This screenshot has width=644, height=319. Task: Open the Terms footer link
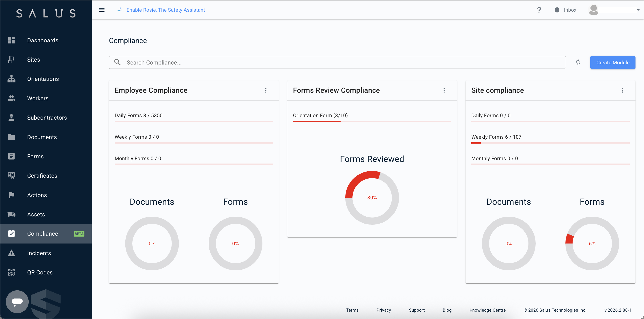pos(352,310)
